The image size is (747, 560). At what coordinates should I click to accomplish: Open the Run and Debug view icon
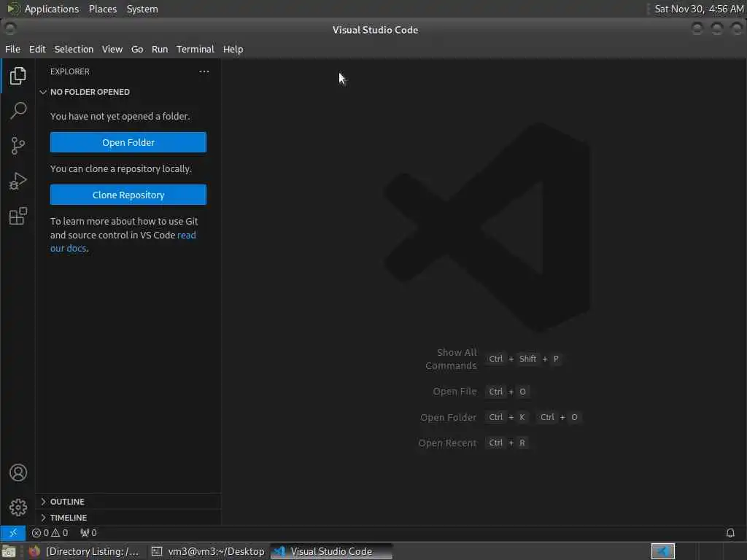(x=18, y=181)
